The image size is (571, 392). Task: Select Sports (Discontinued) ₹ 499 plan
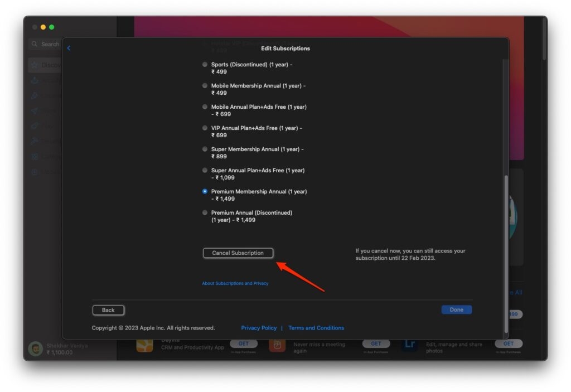tap(205, 65)
